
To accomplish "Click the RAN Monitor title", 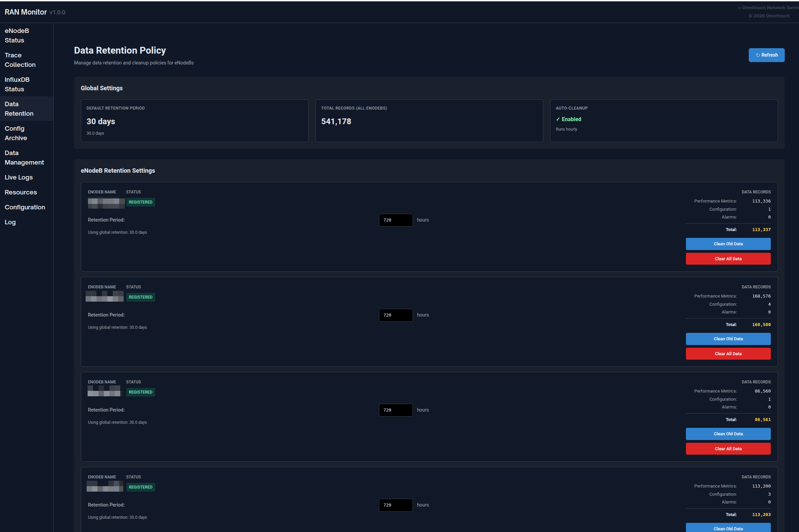I will pyautogui.click(x=26, y=12).
